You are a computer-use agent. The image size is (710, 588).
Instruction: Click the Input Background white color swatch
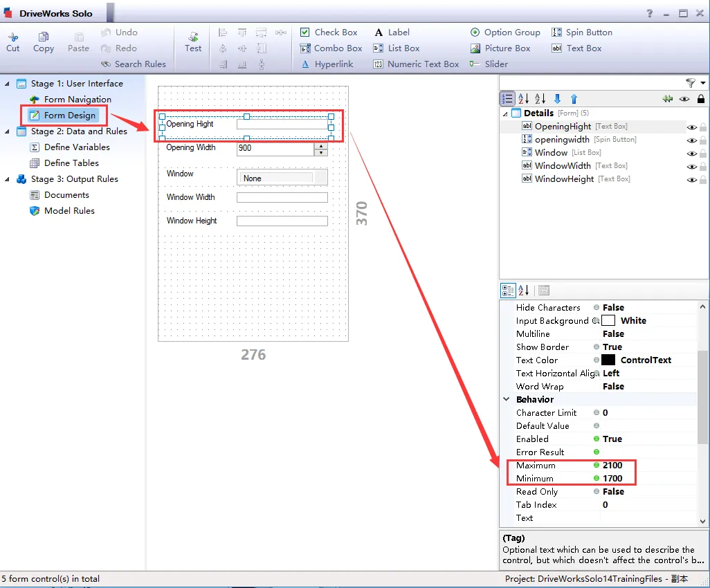(608, 321)
